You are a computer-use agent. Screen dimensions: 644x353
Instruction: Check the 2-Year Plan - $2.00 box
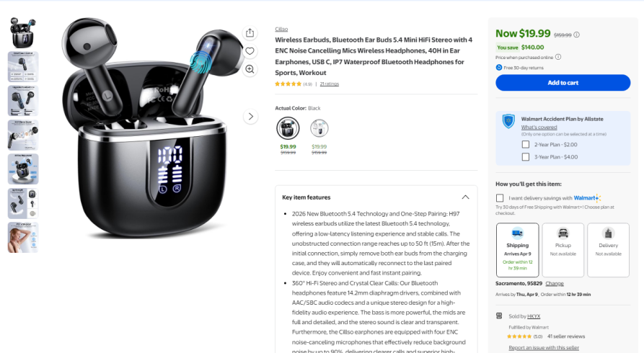525,145
